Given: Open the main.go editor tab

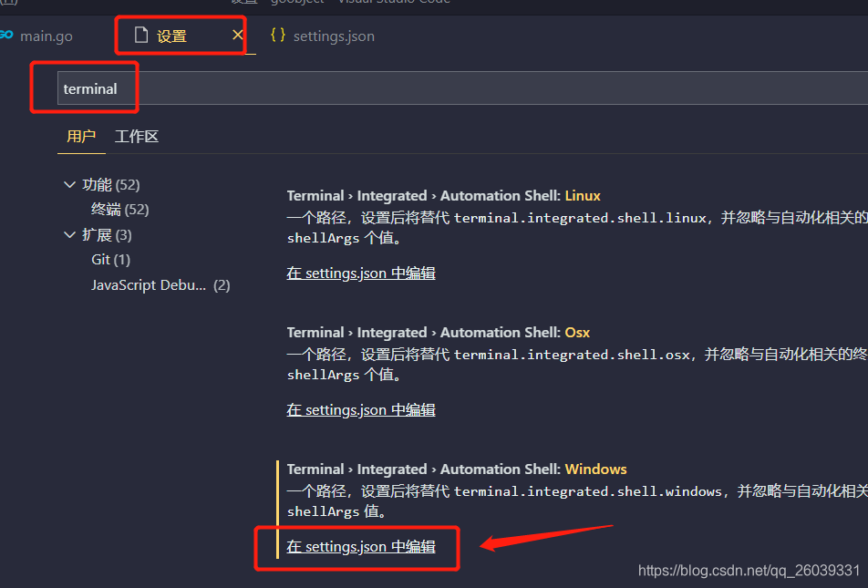Looking at the screenshot, I should tap(46, 36).
